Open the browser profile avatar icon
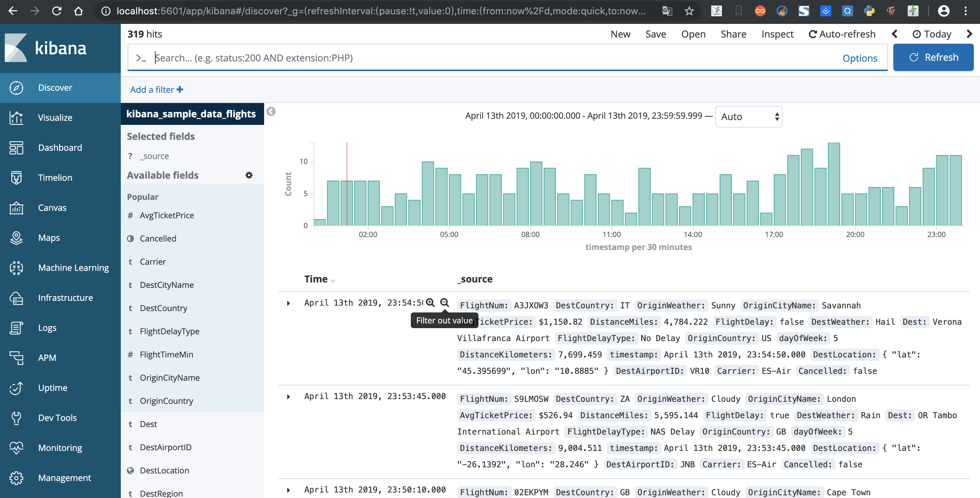 [x=943, y=11]
